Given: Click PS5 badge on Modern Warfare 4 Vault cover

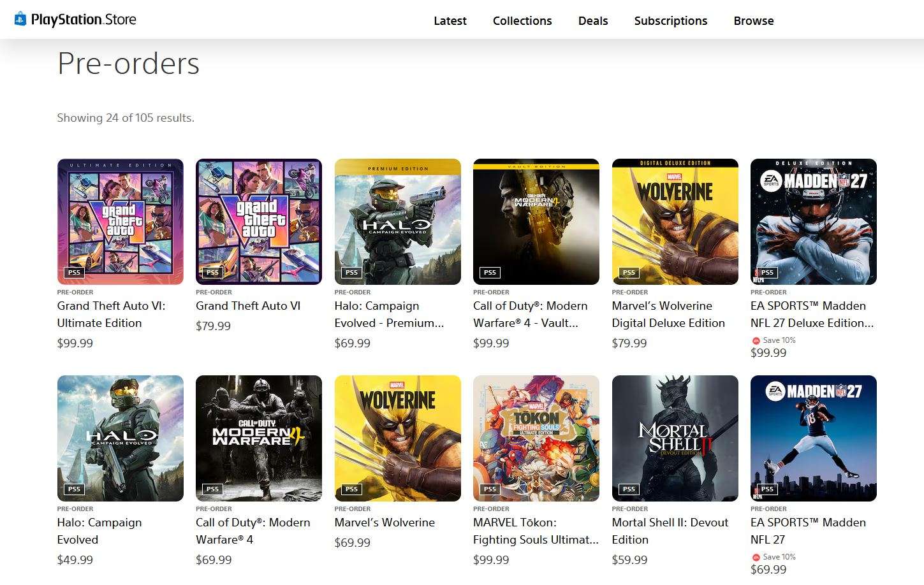Looking at the screenshot, I should [490, 272].
